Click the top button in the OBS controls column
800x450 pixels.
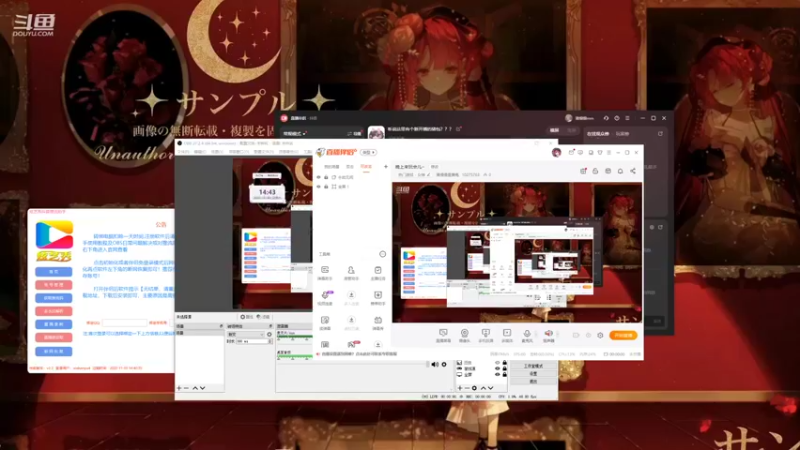pos(533,366)
